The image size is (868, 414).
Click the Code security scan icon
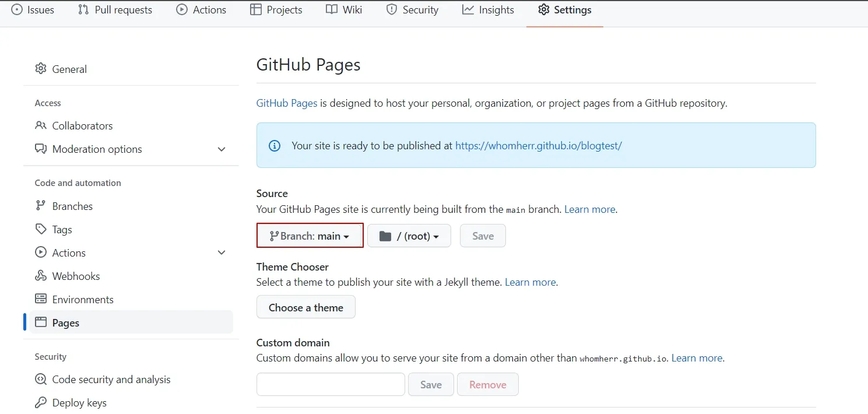click(x=41, y=379)
